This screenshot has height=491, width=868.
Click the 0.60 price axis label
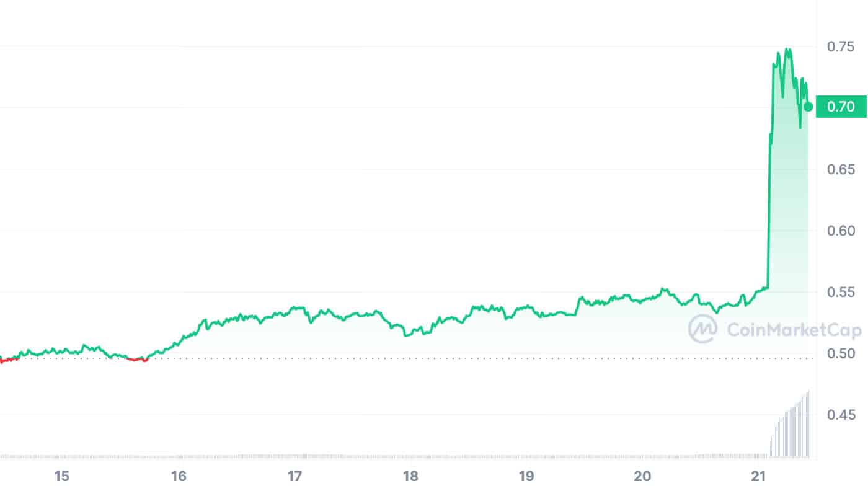click(841, 231)
